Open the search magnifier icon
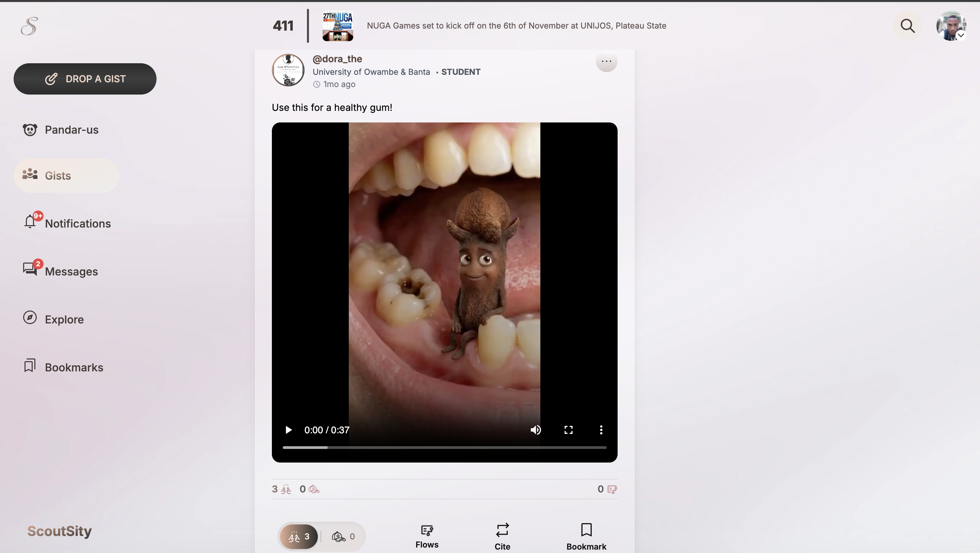980x553 pixels. 907,26
